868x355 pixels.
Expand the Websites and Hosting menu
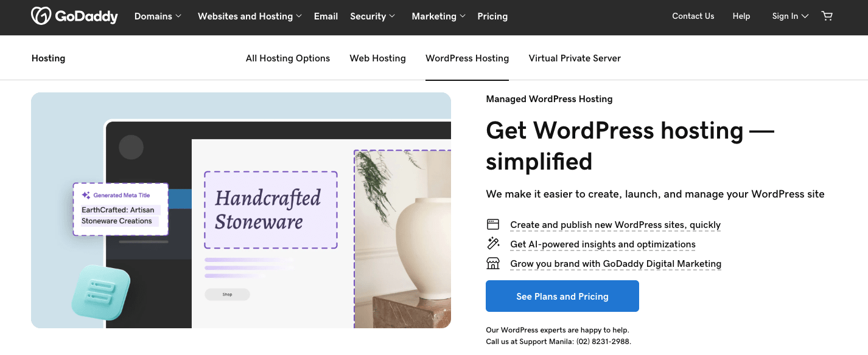click(250, 16)
